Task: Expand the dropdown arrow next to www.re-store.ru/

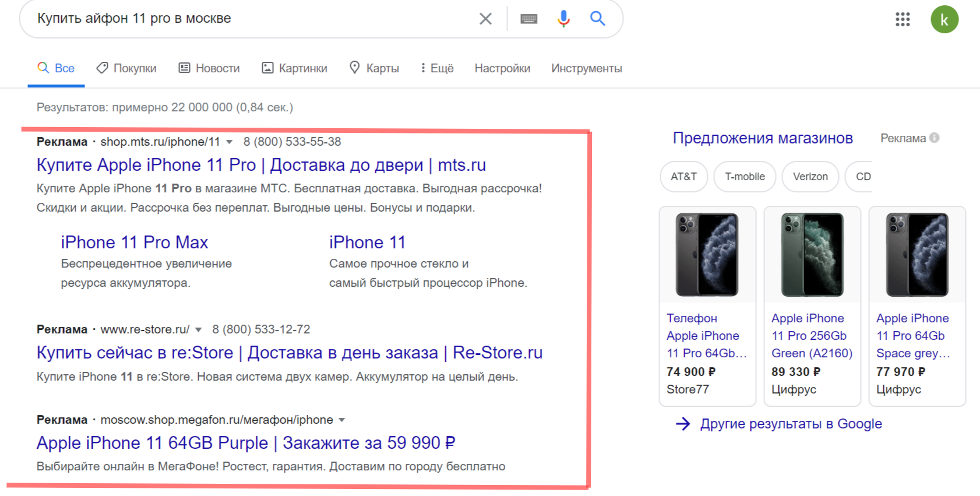Action: (x=198, y=330)
